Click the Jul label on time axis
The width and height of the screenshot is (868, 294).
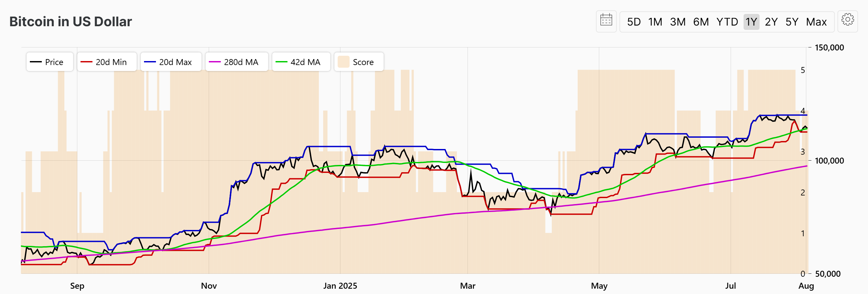point(731,286)
